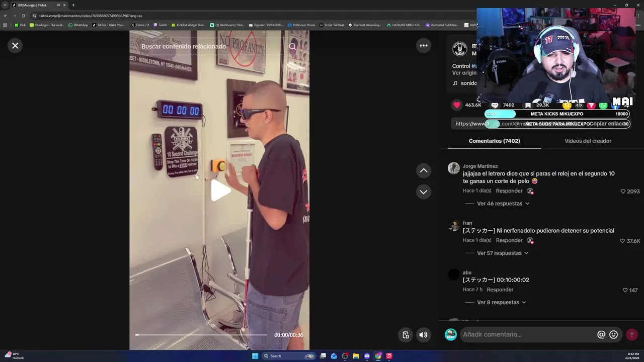Like abu's comment with 147 likes
The width and height of the screenshot is (644, 362).
(x=625, y=290)
